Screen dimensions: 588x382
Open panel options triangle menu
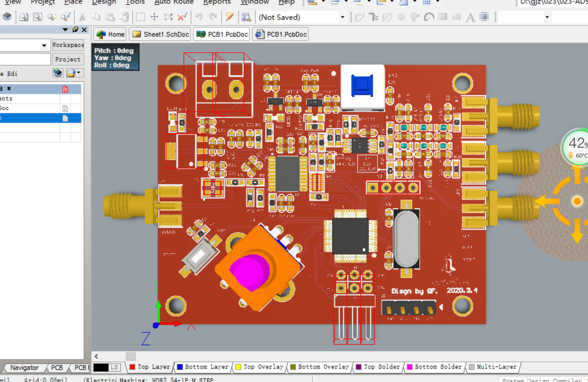pyautogui.click(x=65, y=29)
